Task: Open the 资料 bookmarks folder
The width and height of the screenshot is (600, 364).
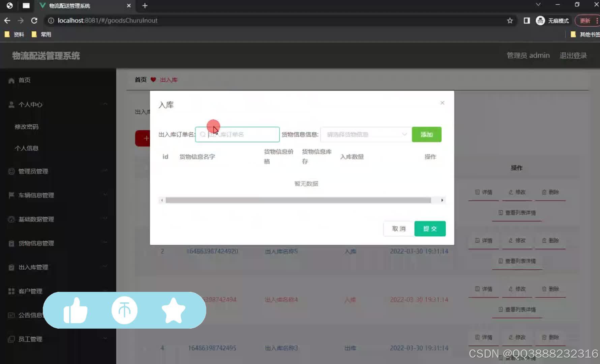Action: click(19, 34)
